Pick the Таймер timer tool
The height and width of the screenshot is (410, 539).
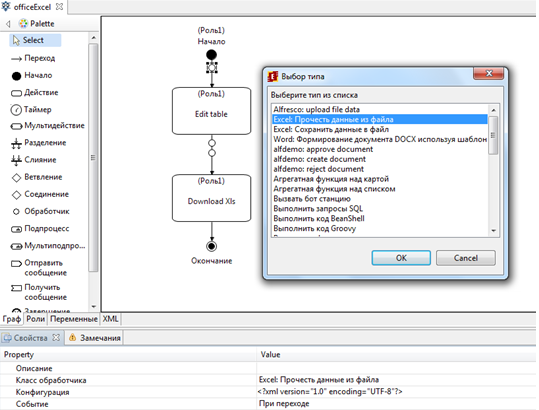tap(31, 110)
